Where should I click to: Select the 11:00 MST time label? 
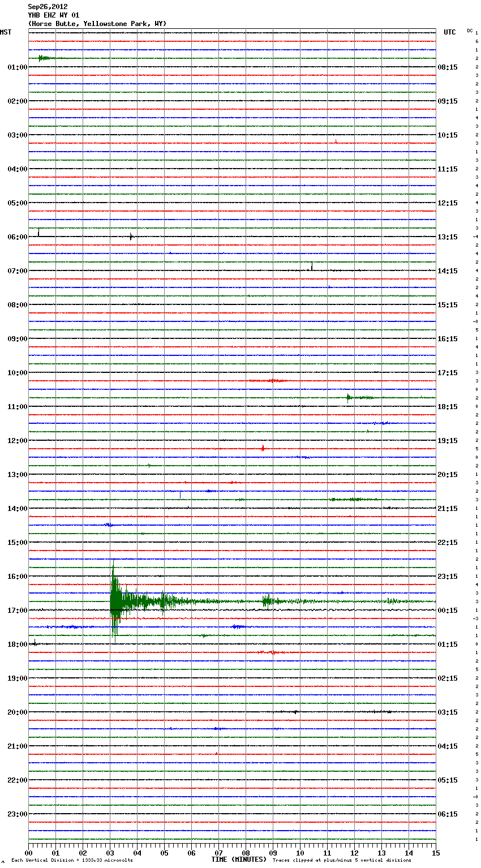pos(18,407)
